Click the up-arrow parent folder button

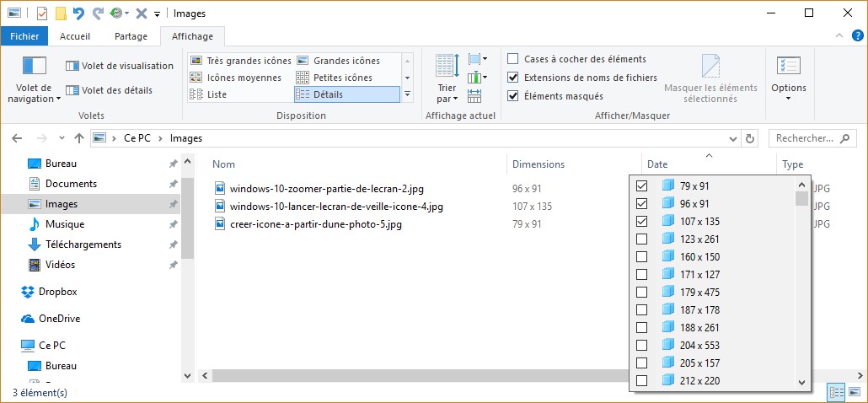[78, 138]
